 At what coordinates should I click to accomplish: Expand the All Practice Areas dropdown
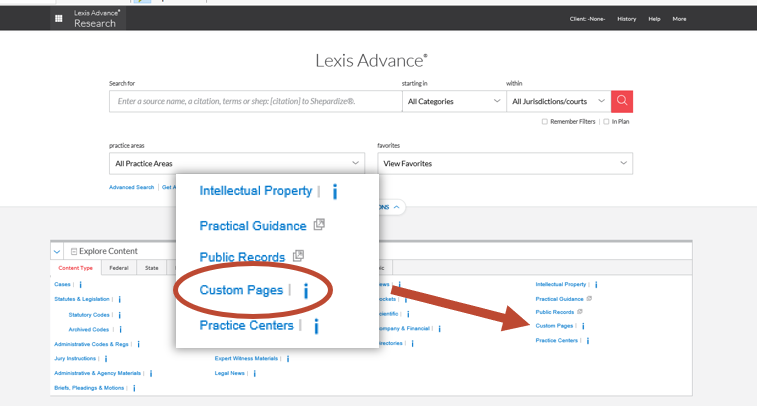[237, 164]
